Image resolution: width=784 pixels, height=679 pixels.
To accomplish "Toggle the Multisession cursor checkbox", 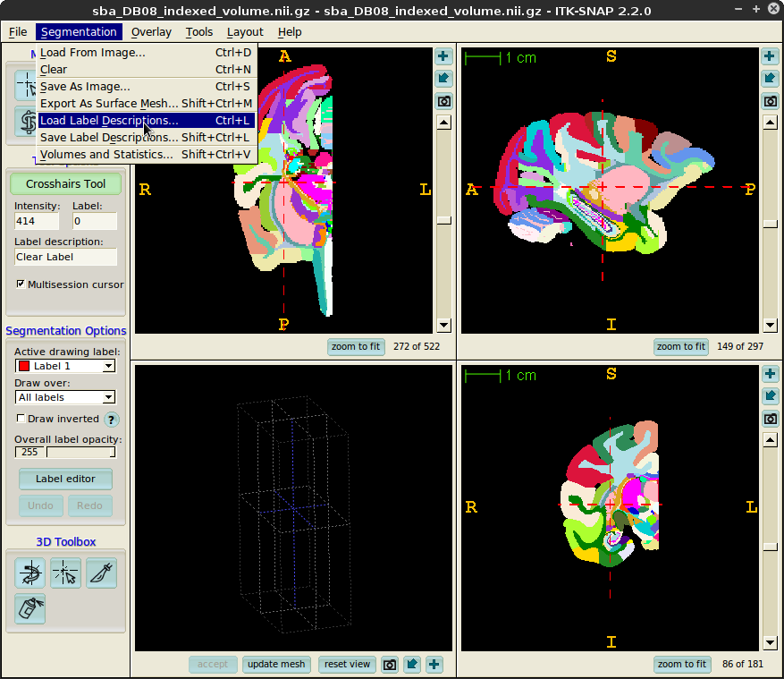I will [x=21, y=284].
